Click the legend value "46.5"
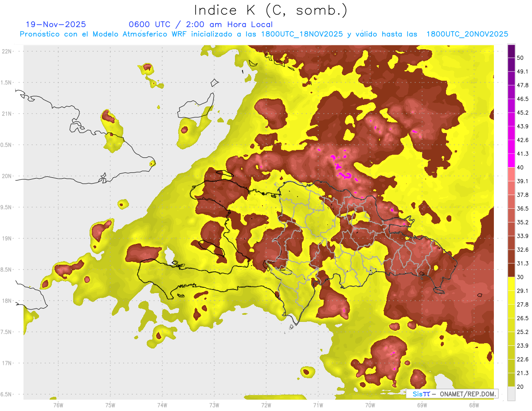Screen dimensions: 532x411 [x=522, y=99]
